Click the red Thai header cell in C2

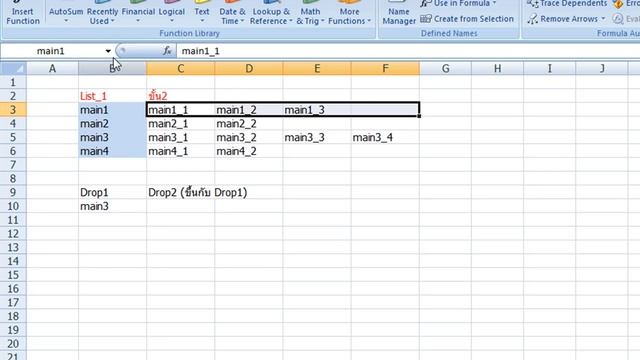point(180,96)
